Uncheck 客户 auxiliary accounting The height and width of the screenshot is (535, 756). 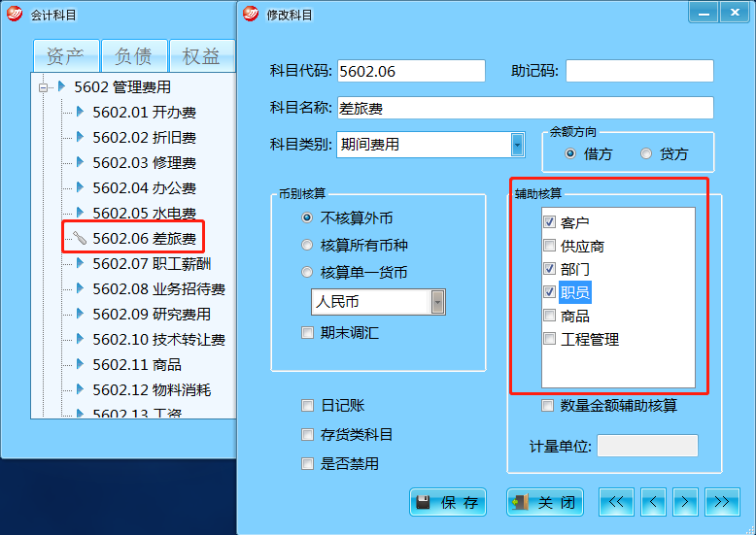(x=549, y=221)
